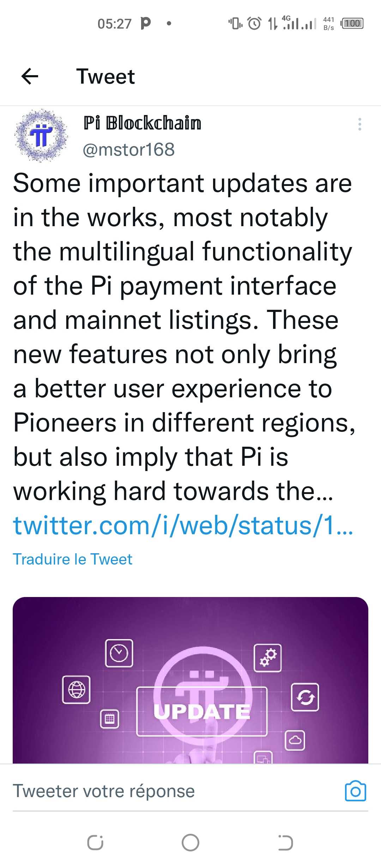Image resolution: width=381 pixels, height=868 pixels.
Task: Tap the "Pi Blockchain" display name
Action: point(143,123)
